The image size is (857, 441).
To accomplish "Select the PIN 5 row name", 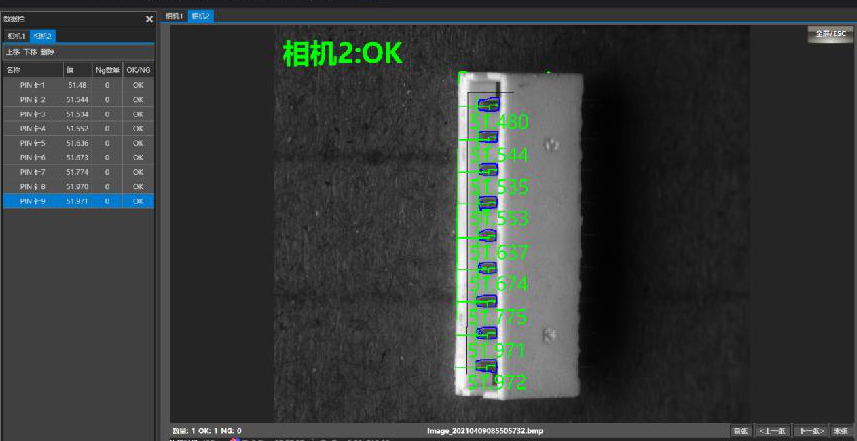I will click(32, 143).
